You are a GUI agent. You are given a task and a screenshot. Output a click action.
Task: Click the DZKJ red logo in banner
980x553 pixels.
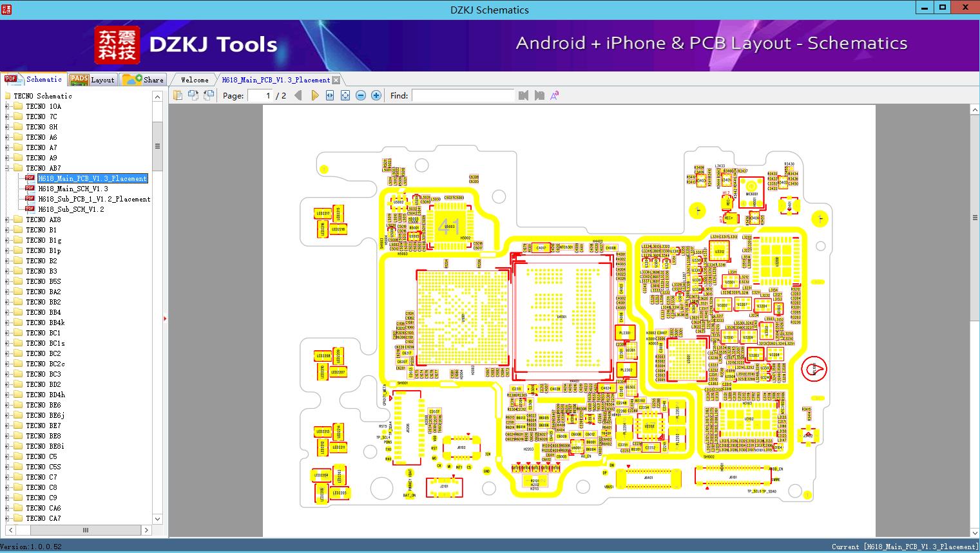coord(117,45)
